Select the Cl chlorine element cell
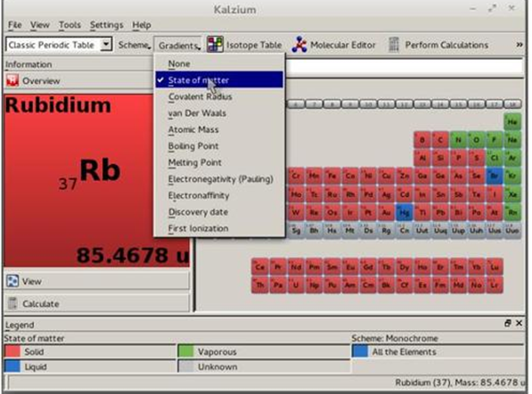 click(x=495, y=158)
